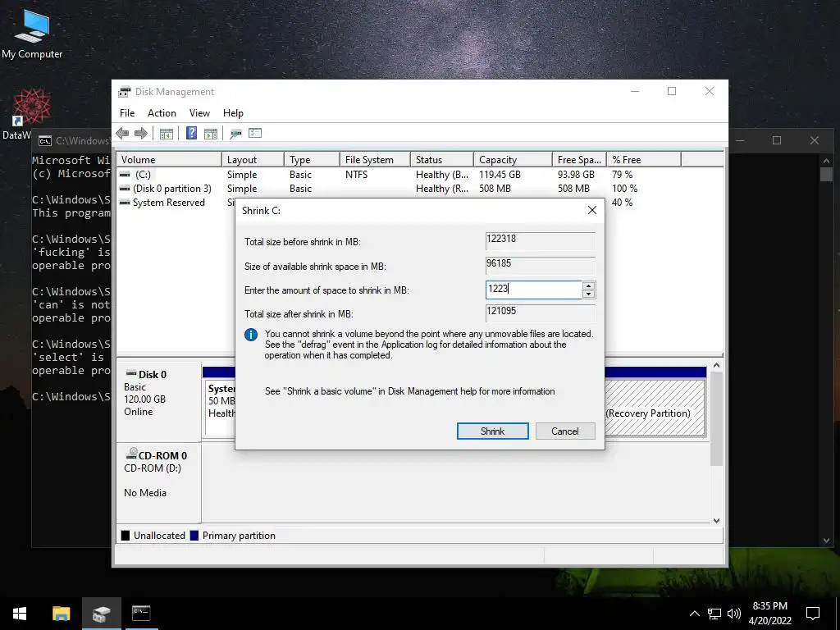The image size is (840, 630).
Task: Minimize the Disk Management window
Action: 635,92
